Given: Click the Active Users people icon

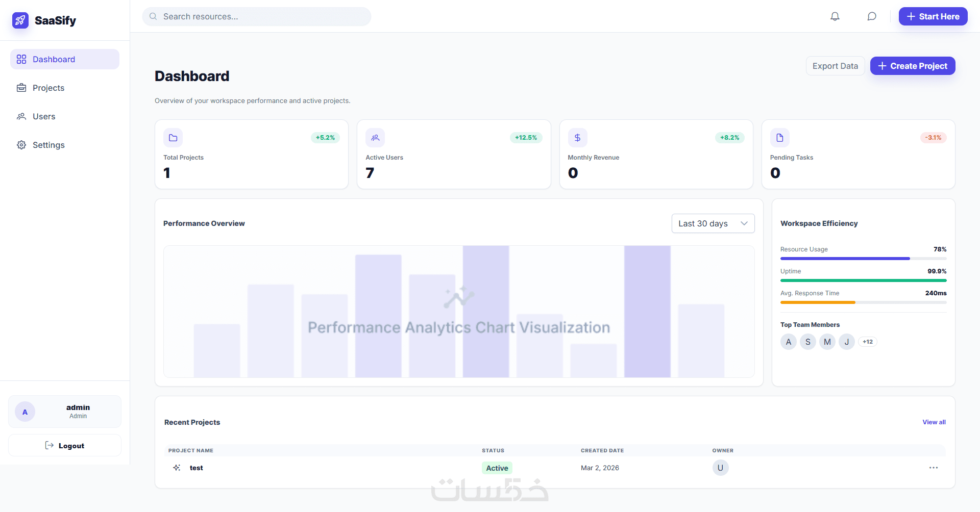Looking at the screenshot, I should pyautogui.click(x=375, y=138).
